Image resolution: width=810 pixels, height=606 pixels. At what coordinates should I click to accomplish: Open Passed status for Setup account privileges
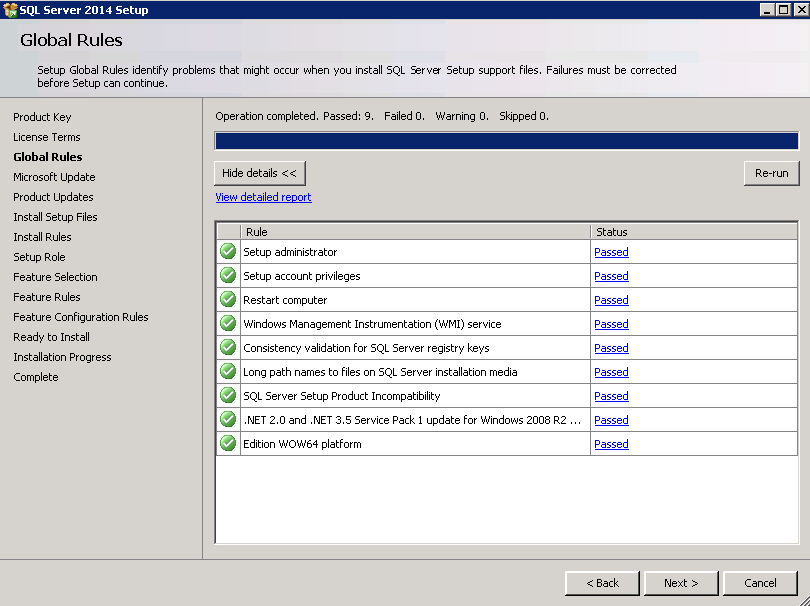(x=611, y=276)
